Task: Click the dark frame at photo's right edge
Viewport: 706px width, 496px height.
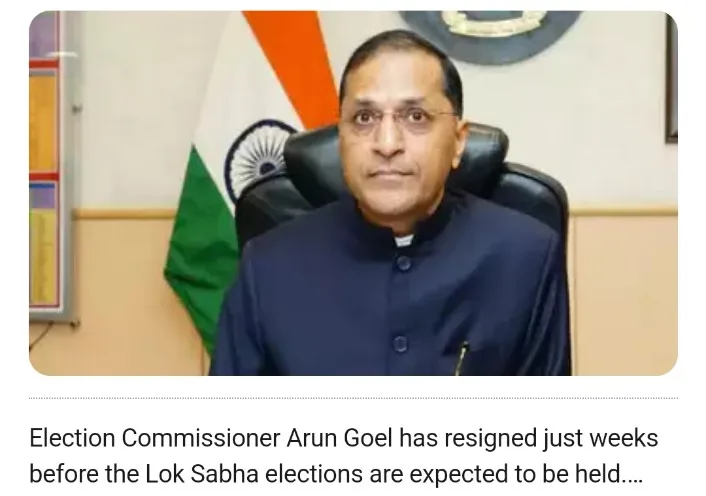Action: point(672,79)
